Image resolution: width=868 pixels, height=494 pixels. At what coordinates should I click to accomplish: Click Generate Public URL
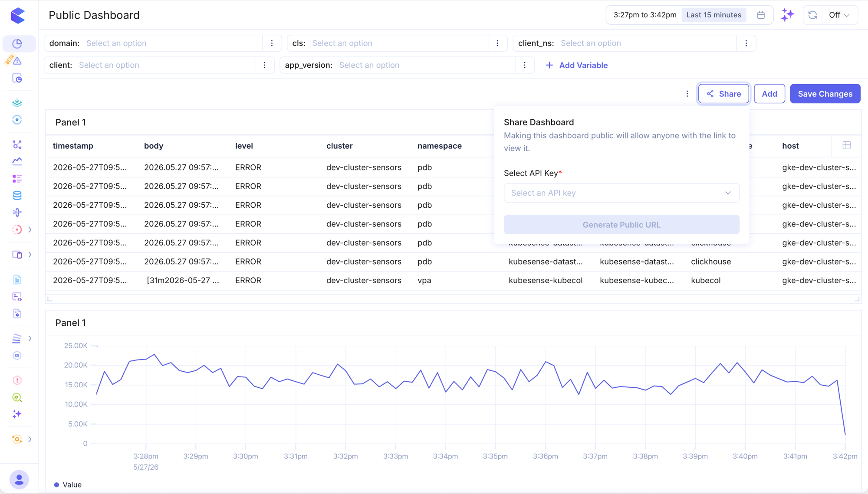(621, 225)
